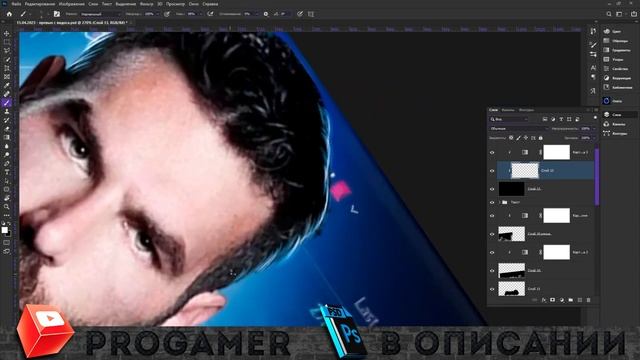Select the Lasso tool
Screen dimensions: 640x360
[x=7, y=51]
